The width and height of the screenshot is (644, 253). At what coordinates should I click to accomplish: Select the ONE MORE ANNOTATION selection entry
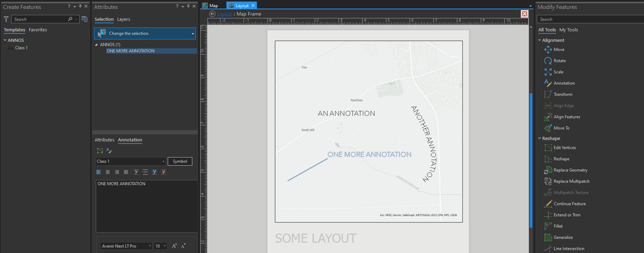tap(131, 51)
